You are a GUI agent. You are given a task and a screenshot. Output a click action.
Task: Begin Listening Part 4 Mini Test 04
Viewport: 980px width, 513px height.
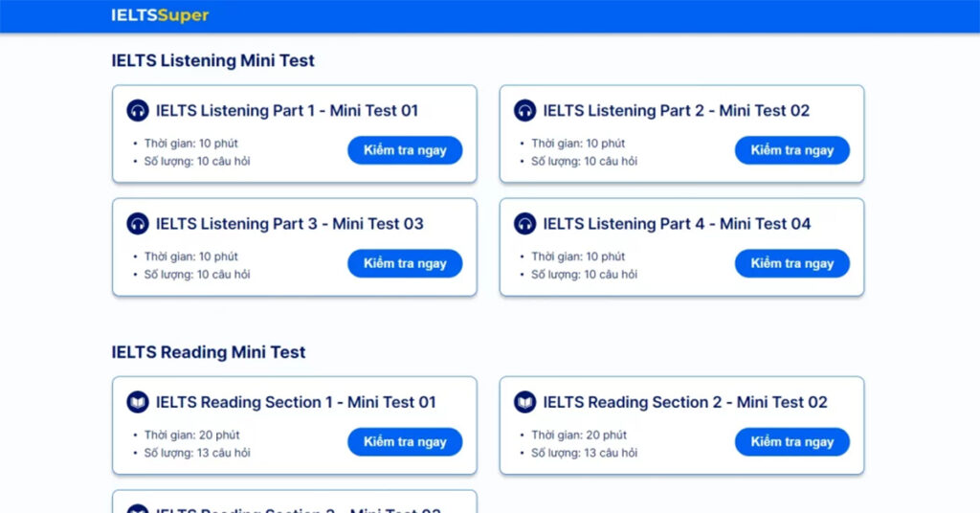click(x=791, y=263)
